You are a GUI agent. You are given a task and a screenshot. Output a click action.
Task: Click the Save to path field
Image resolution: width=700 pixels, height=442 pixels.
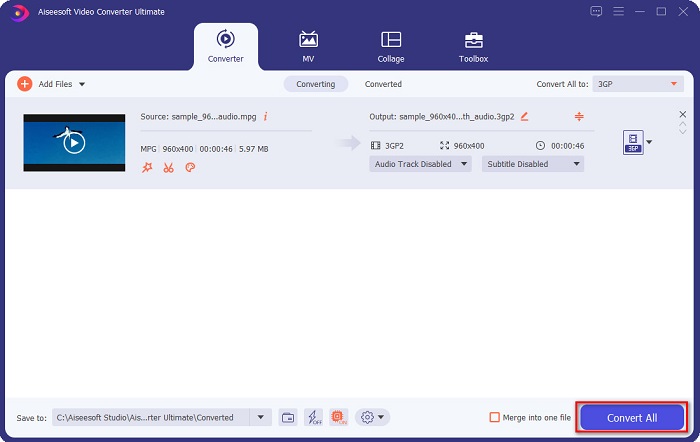point(150,417)
